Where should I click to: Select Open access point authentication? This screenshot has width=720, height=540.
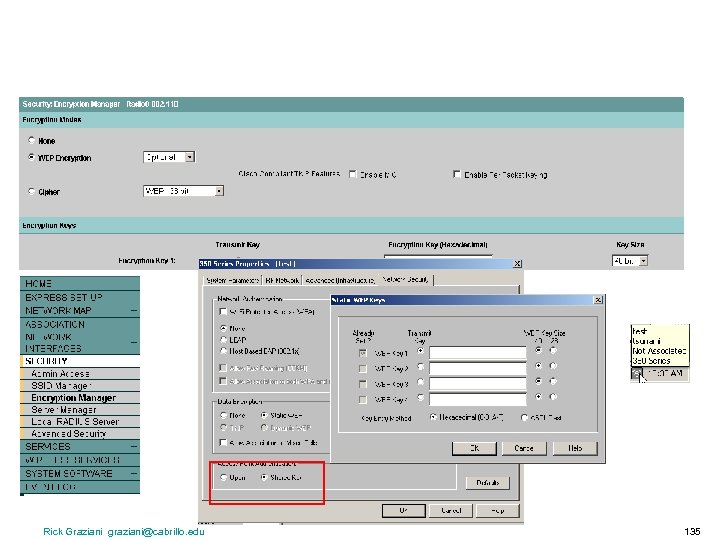[x=224, y=478]
